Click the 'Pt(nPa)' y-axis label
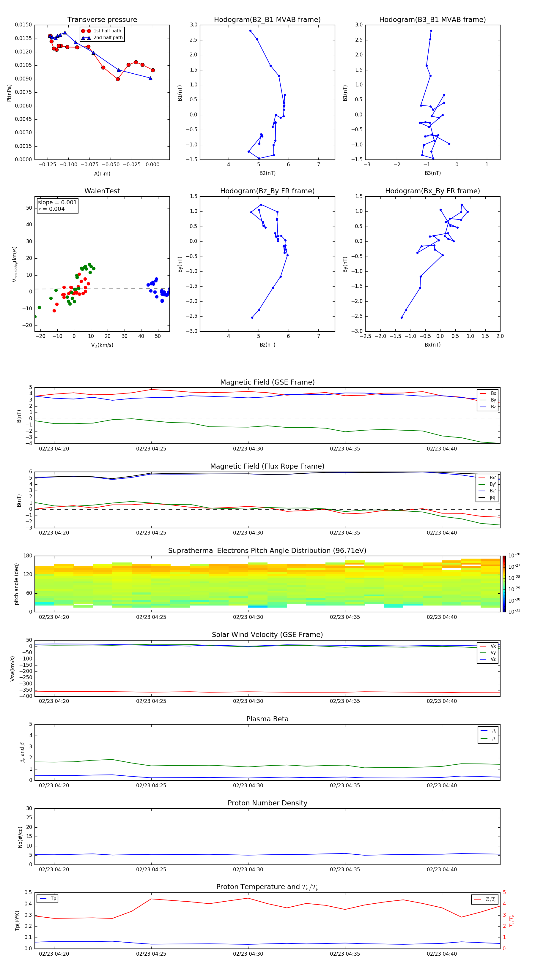 click(x=9, y=92)
